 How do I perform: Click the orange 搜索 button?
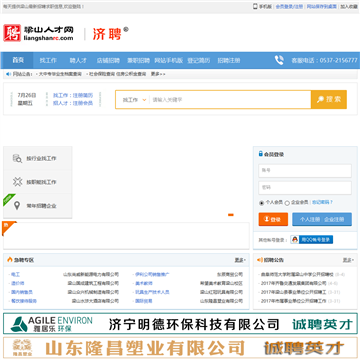pos(329,99)
